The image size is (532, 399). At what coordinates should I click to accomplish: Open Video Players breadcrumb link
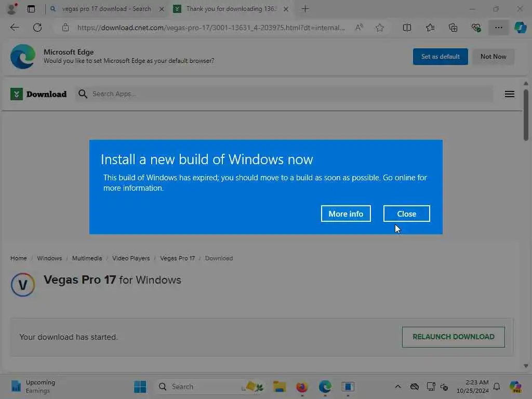pyautogui.click(x=131, y=258)
